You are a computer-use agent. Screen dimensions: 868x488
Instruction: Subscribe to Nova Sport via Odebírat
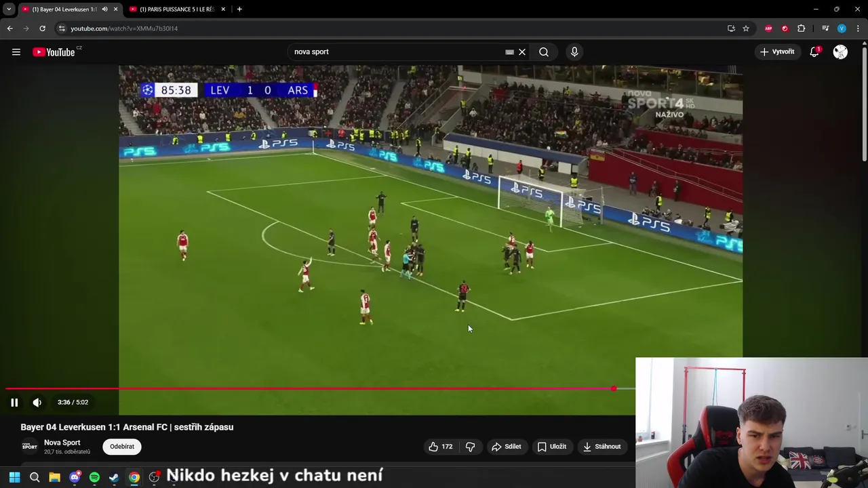[x=122, y=447]
